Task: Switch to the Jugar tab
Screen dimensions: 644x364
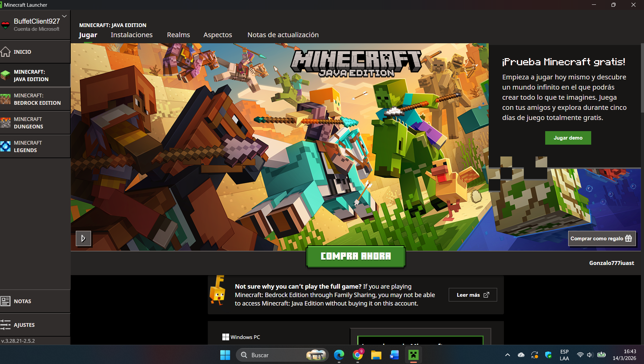Action: pyautogui.click(x=88, y=35)
